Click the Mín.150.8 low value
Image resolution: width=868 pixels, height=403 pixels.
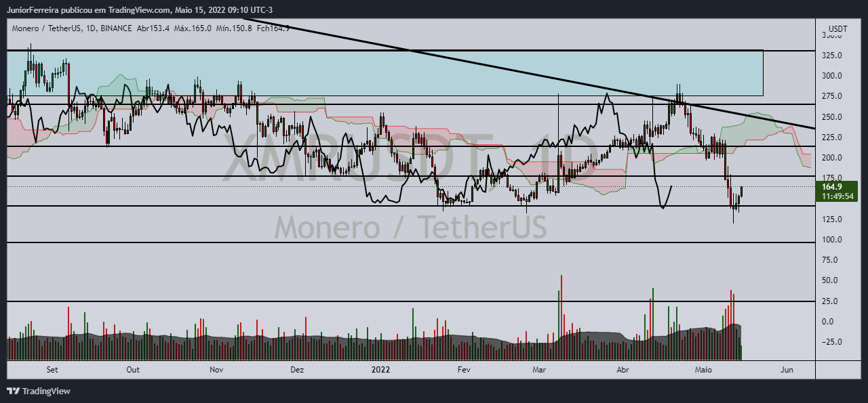point(234,28)
